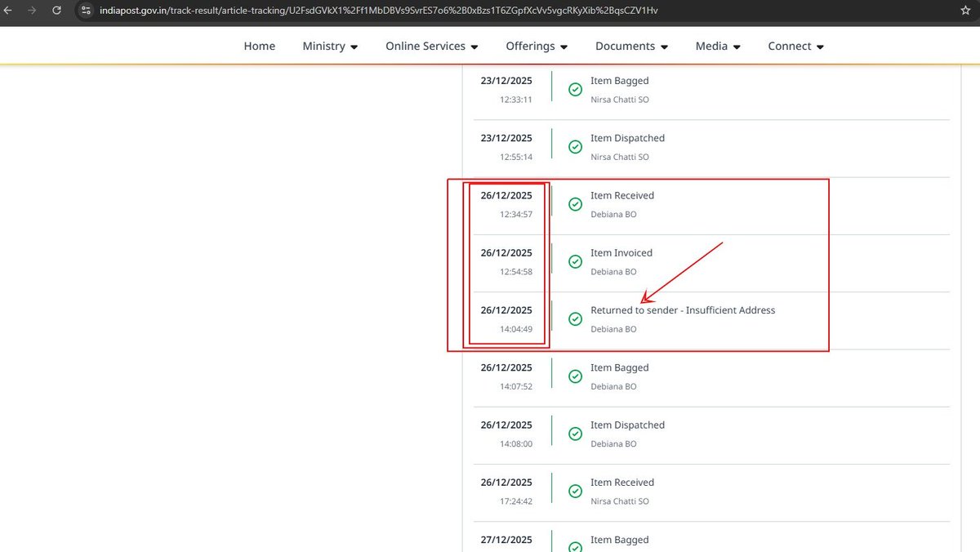Click check icon beside Item Received Nirsa Chatti SO

575,492
